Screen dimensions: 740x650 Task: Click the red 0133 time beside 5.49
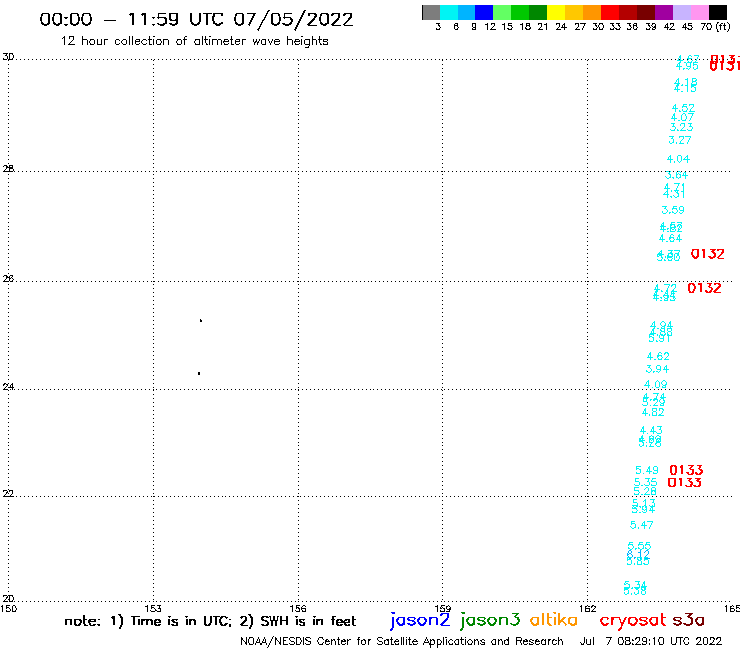(686, 470)
